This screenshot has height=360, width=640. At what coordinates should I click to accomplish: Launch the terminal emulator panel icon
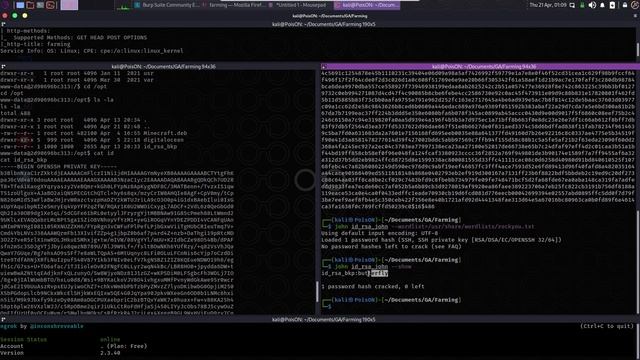40,5
